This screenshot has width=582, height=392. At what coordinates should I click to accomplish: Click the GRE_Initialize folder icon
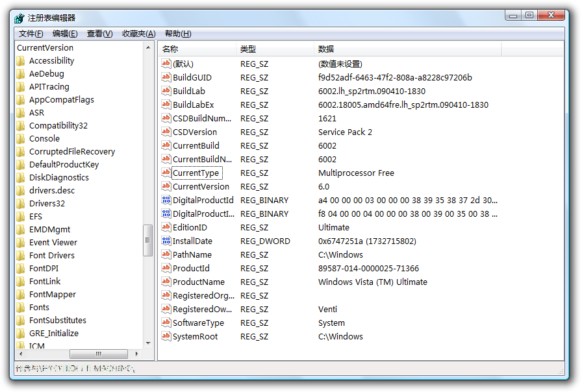(21, 334)
